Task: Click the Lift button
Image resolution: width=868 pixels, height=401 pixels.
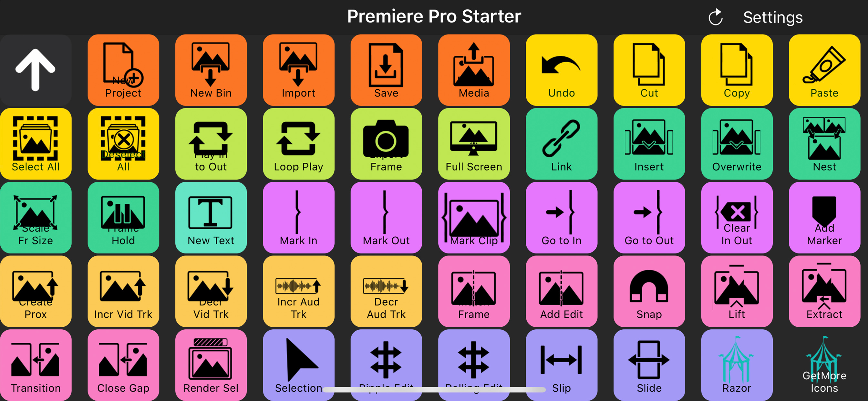Action: coord(737,291)
